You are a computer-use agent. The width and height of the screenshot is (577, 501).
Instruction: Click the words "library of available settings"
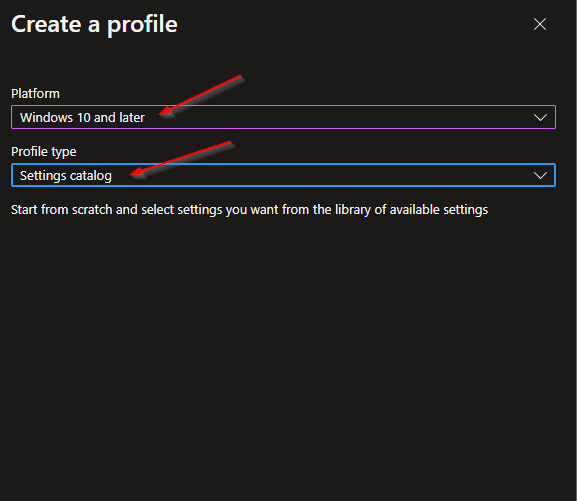point(411,210)
